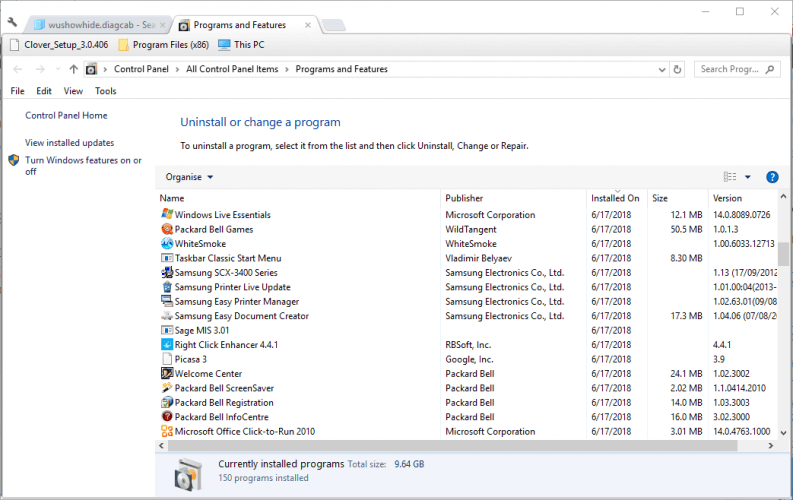The image size is (793, 500).
Task: Click the horizontal scrollbar left arrow
Action: click(161, 445)
